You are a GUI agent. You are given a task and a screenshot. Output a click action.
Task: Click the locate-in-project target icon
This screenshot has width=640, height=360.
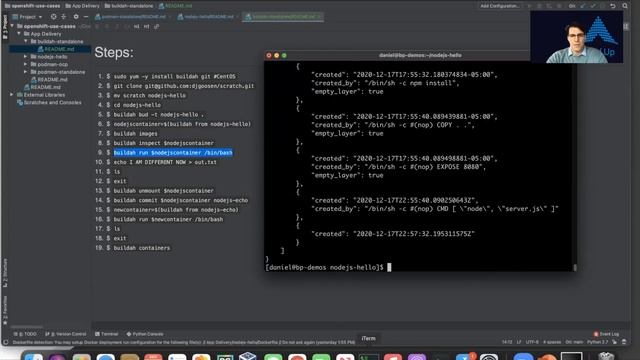point(53,17)
